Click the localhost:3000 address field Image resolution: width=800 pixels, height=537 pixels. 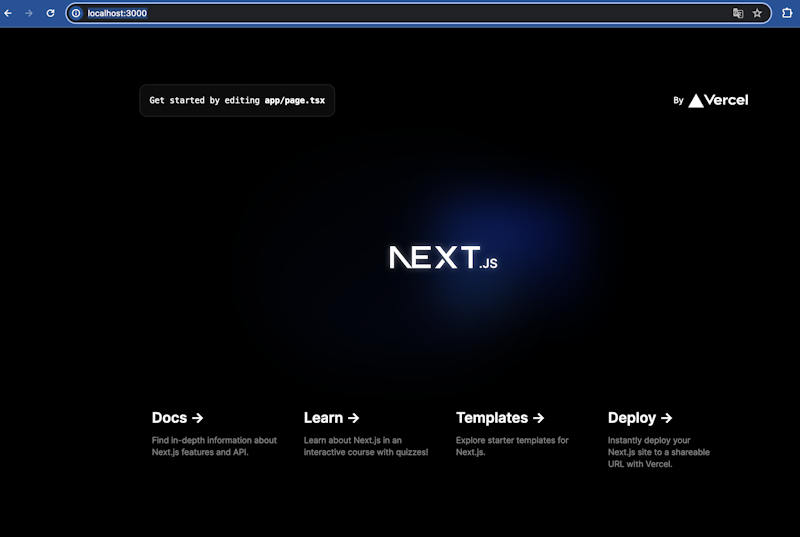(x=418, y=13)
